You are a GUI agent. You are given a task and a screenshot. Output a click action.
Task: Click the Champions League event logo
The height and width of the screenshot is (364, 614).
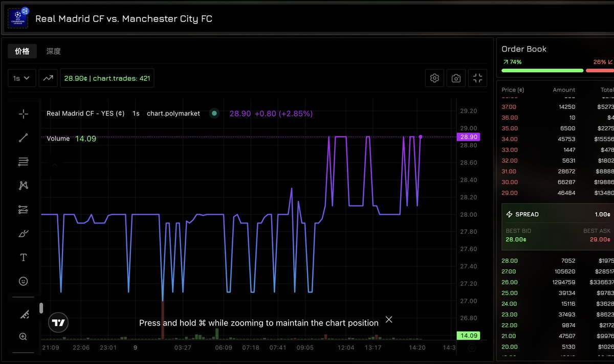click(x=18, y=18)
